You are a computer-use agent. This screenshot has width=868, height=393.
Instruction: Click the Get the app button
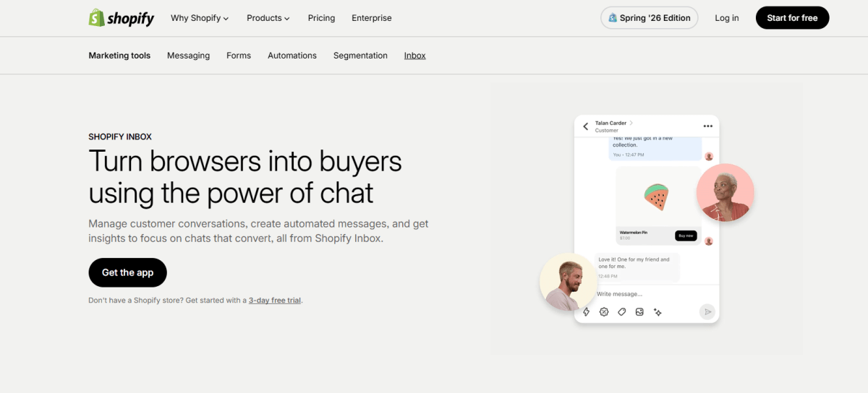[x=127, y=272]
